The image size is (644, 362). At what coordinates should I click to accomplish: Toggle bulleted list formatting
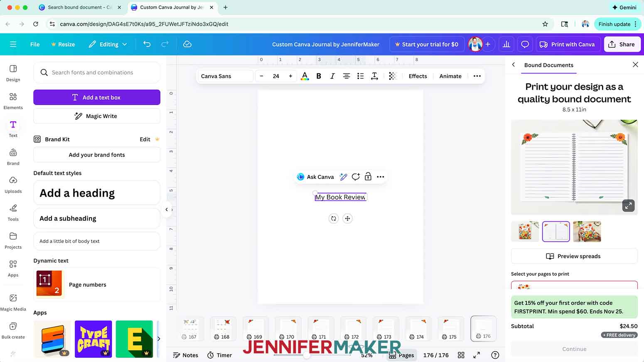click(x=360, y=76)
